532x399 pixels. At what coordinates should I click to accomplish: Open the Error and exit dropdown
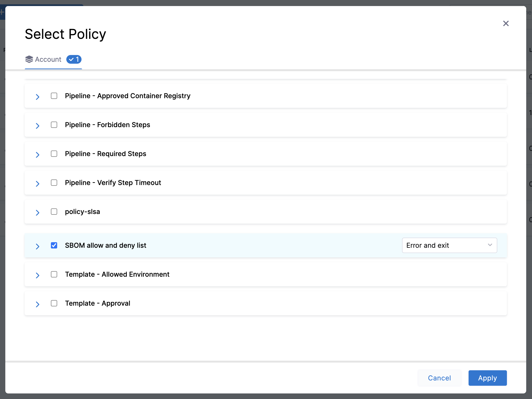449,245
